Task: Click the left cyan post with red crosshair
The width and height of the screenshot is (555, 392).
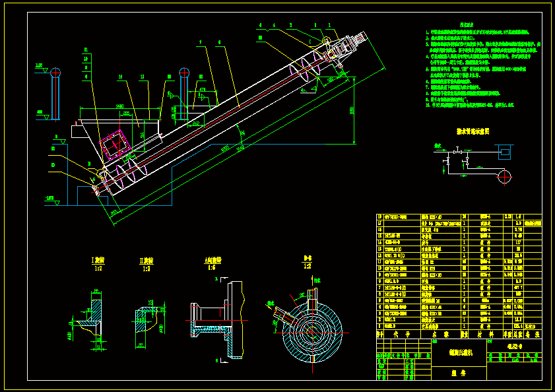Action: click(55, 94)
